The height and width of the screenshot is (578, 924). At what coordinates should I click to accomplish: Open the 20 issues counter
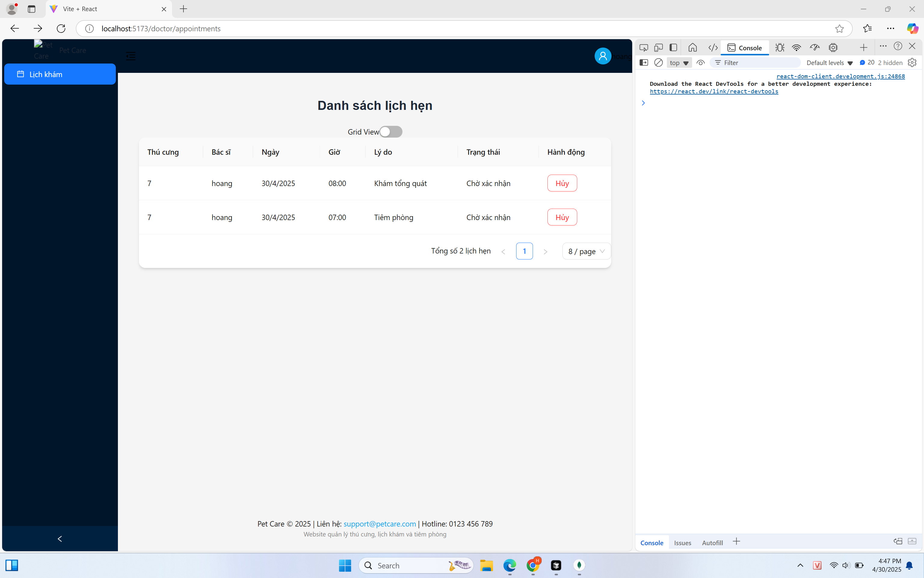tap(867, 62)
